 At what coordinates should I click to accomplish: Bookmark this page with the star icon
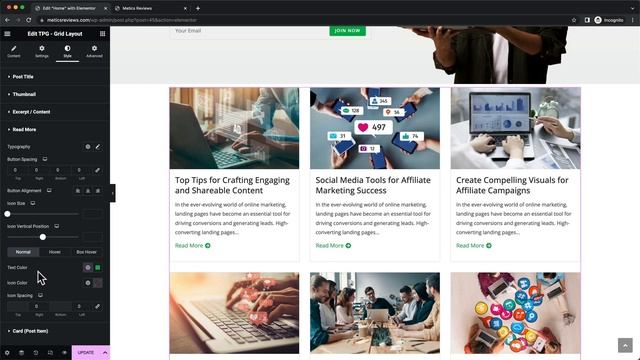[574, 20]
